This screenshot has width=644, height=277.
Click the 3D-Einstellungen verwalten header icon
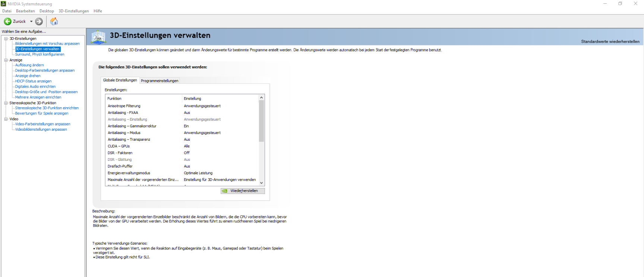99,37
